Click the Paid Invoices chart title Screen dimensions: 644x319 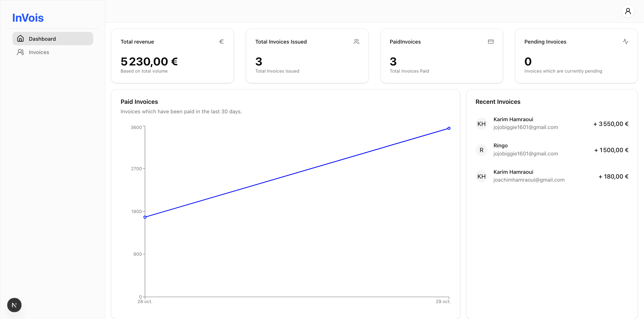pyautogui.click(x=139, y=102)
